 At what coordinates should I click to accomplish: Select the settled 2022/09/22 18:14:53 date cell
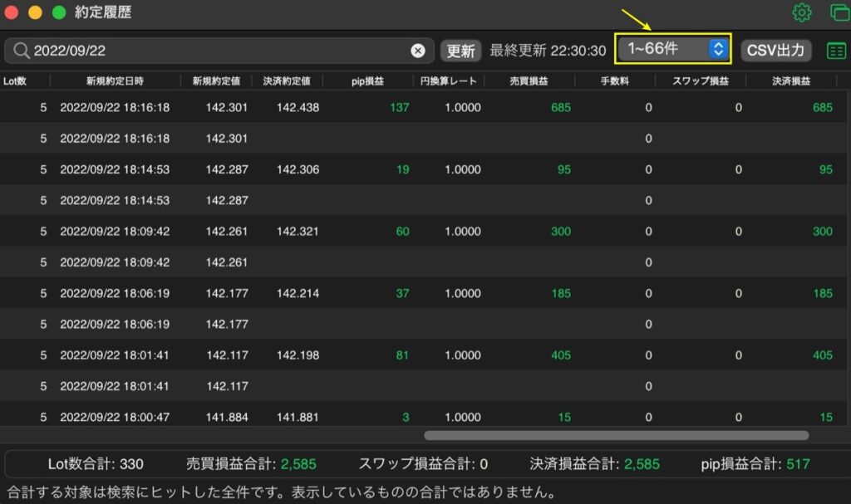(115, 169)
